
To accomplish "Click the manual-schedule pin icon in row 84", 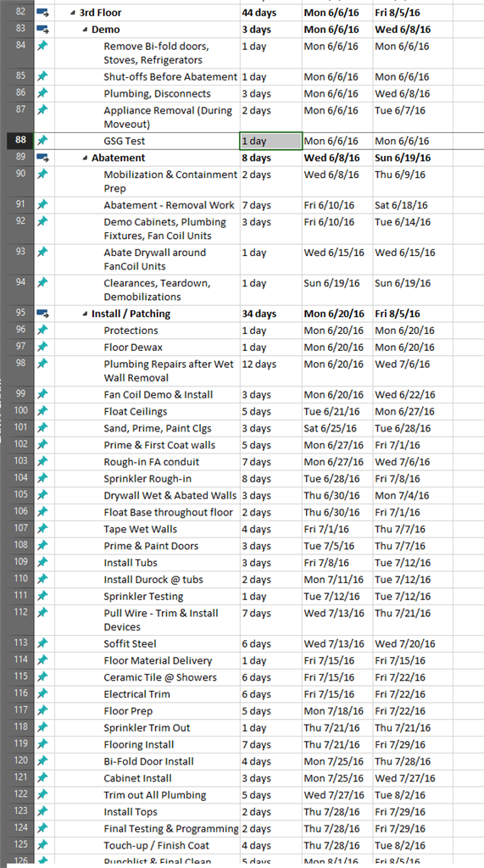I will 42,47.
